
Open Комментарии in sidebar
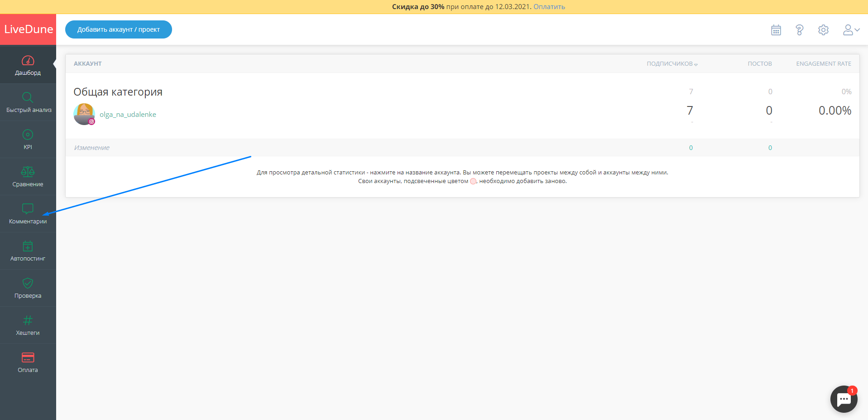[28, 214]
